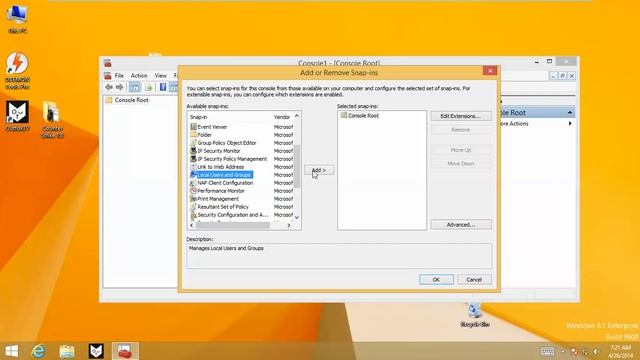Select the lightning bolt desktop shortcut
This screenshot has height=360, width=640.
pos(17,70)
